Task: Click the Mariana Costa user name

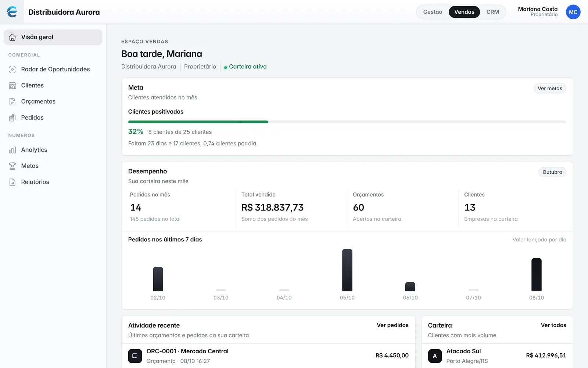Action: [x=538, y=9]
